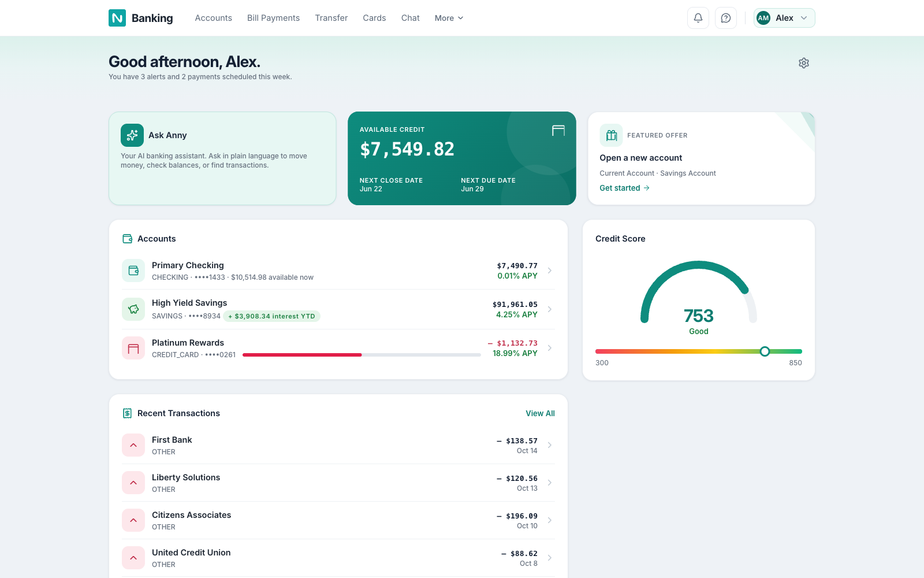
Task: Select Transfer in the navigation bar
Action: [x=331, y=18]
